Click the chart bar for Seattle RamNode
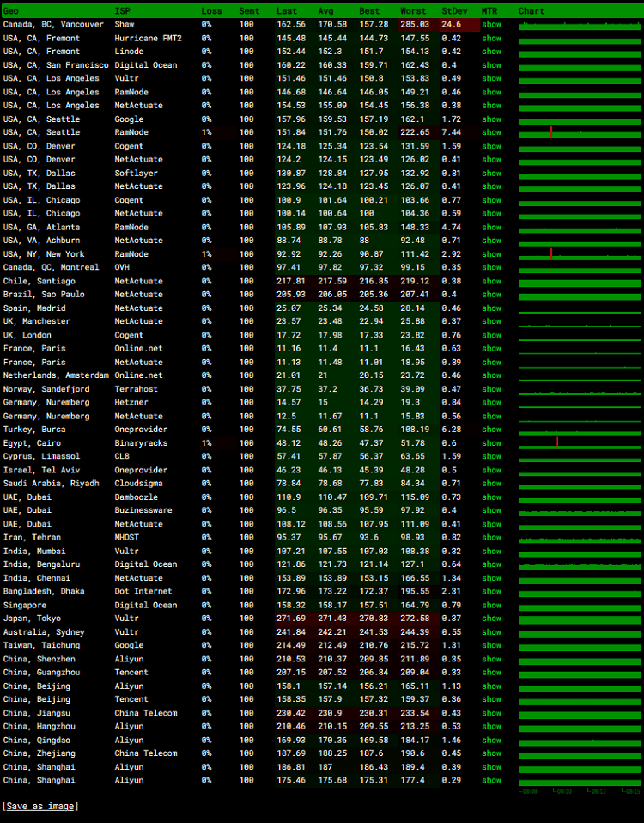The height and width of the screenshot is (823, 644). click(580, 134)
